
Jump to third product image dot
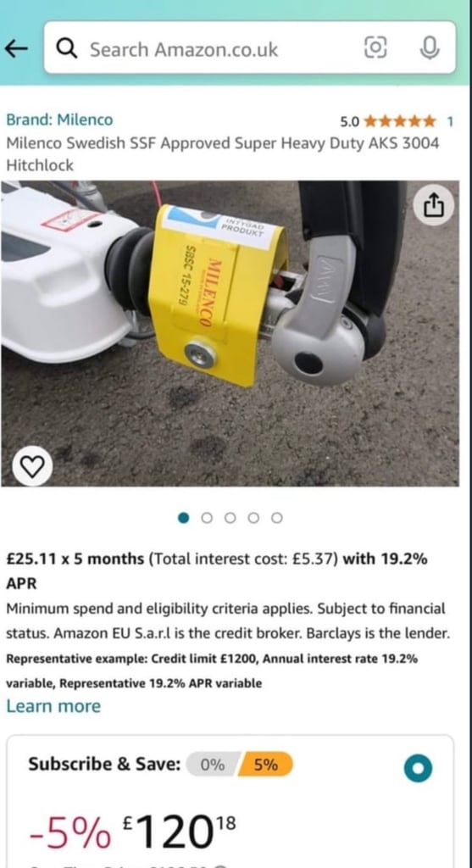tap(230, 518)
